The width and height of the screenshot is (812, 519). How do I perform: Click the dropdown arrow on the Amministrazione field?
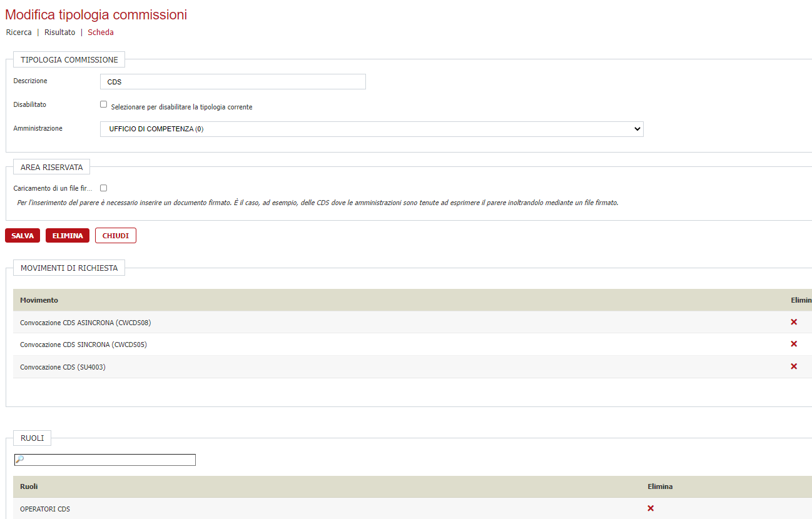637,129
